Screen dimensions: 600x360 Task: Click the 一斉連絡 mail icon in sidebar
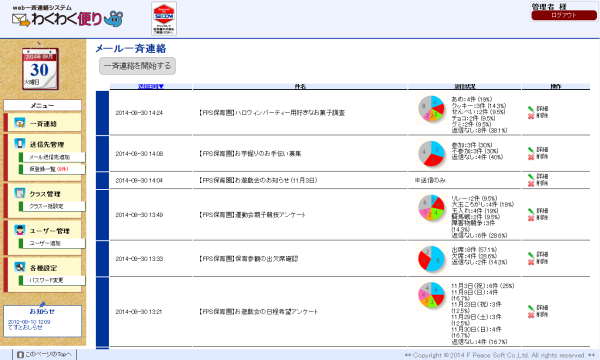[x=20, y=123]
